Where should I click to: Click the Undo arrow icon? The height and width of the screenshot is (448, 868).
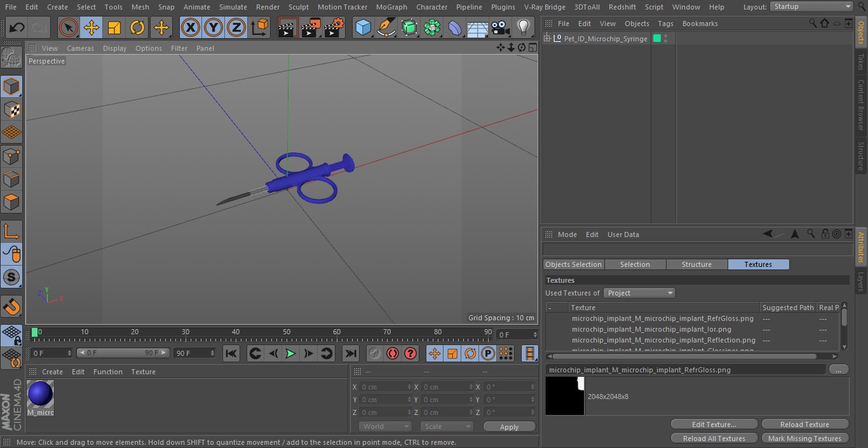point(17,28)
